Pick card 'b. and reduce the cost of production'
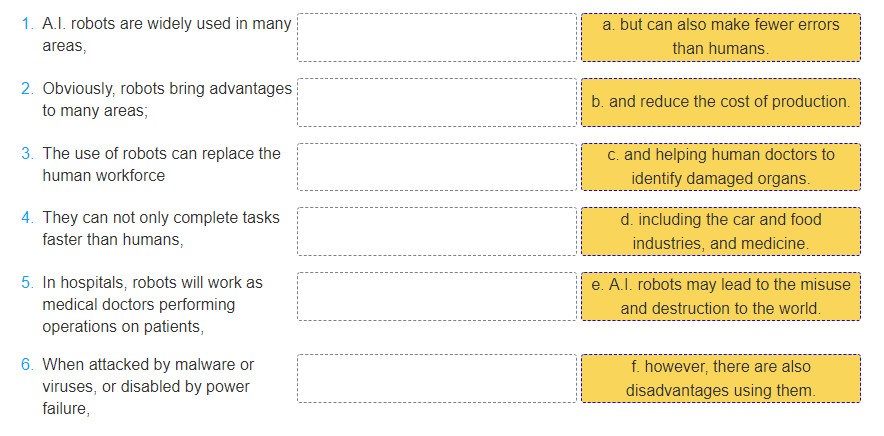 coord(720,102)
